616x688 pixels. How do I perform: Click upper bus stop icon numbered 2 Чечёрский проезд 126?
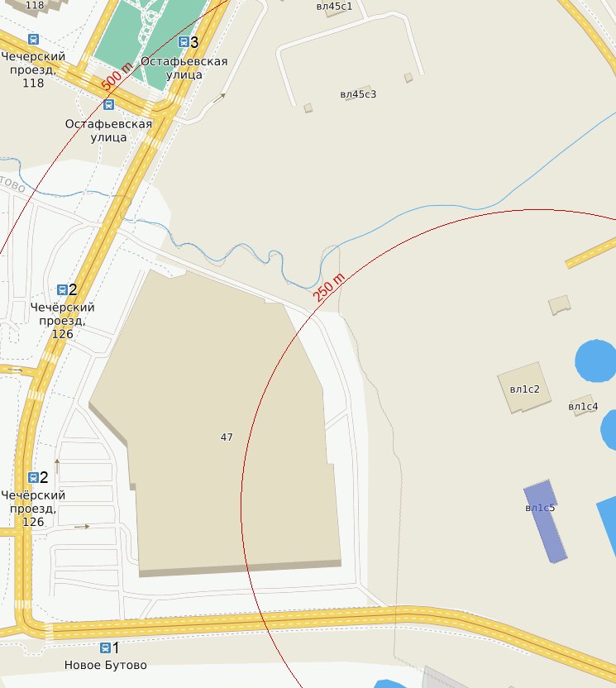62,289
